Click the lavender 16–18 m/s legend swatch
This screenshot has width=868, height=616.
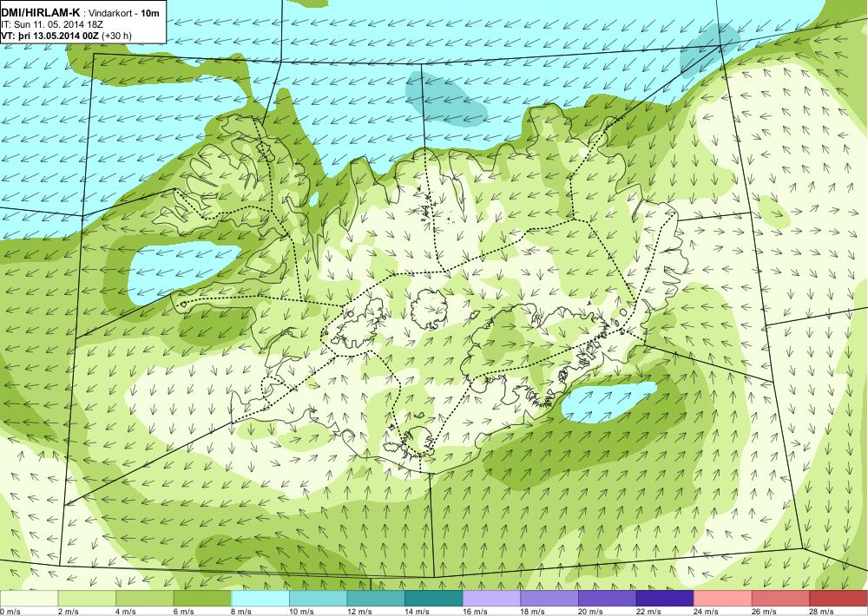point(491,599)
